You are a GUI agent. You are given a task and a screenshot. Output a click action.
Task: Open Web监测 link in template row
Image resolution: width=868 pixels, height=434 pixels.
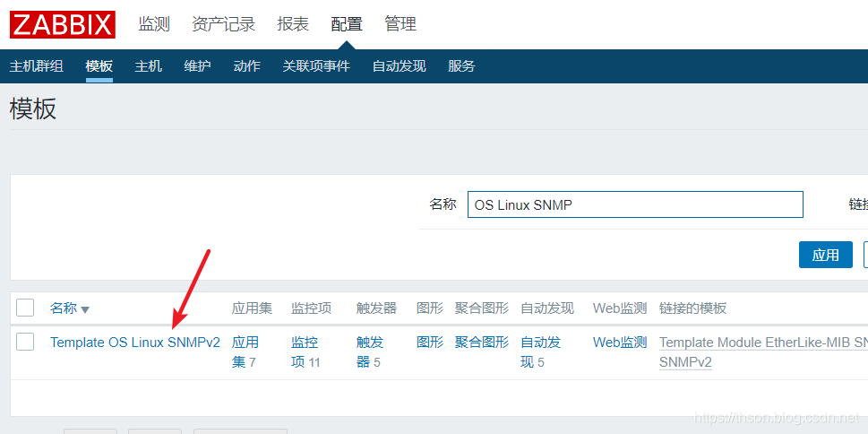coord(620,343)
